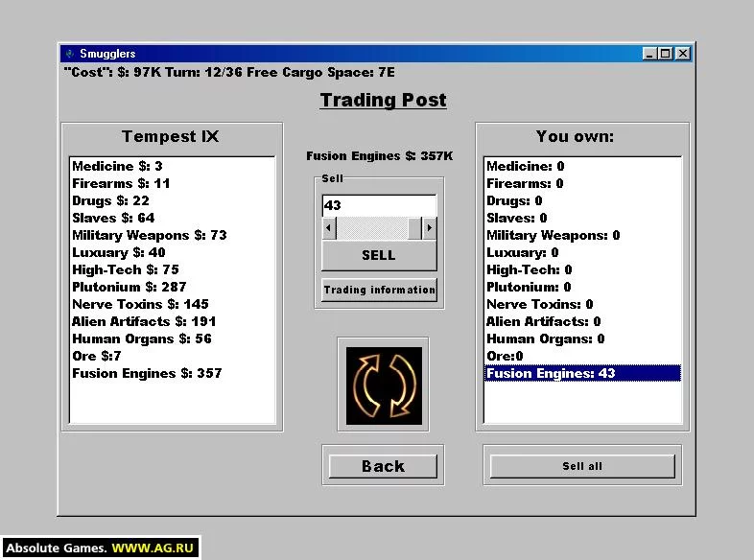Maximize the Smugglers window
The width and height of the screenshot is (754, 560).
[x=666, y=54]
